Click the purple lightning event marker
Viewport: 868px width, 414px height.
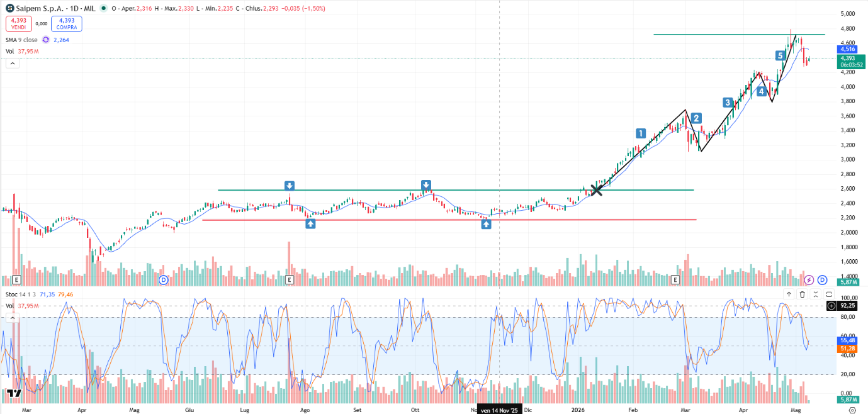click(809, 279)
